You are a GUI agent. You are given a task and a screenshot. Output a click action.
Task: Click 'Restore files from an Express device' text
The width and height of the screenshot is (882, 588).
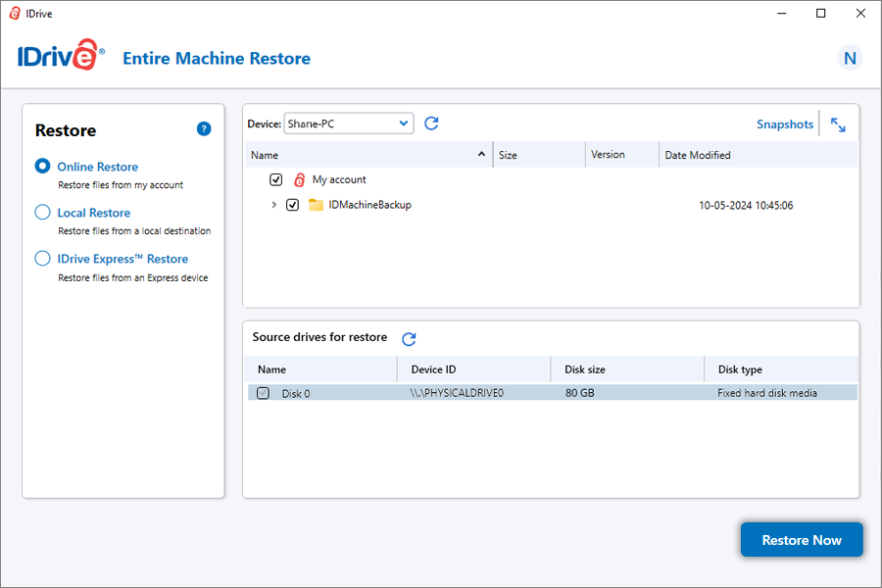pyautogui.click(x=132, y=278)
